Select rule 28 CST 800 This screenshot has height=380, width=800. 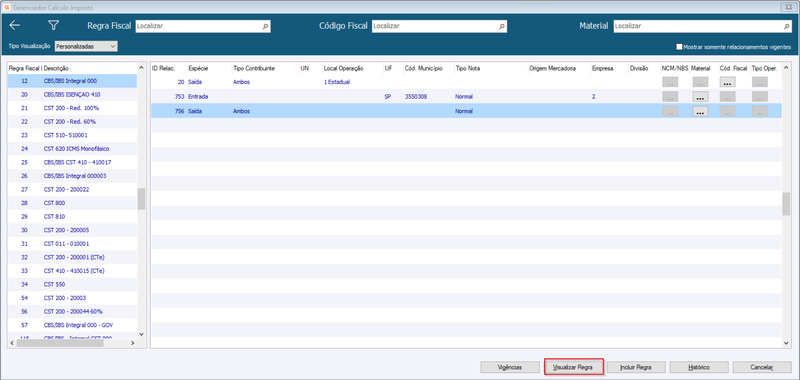point(72,203)
